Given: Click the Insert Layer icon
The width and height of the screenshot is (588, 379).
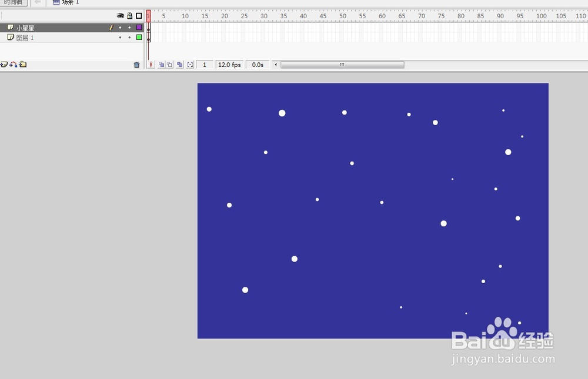Looking at the screenshot, I should (x=4, y=65).
